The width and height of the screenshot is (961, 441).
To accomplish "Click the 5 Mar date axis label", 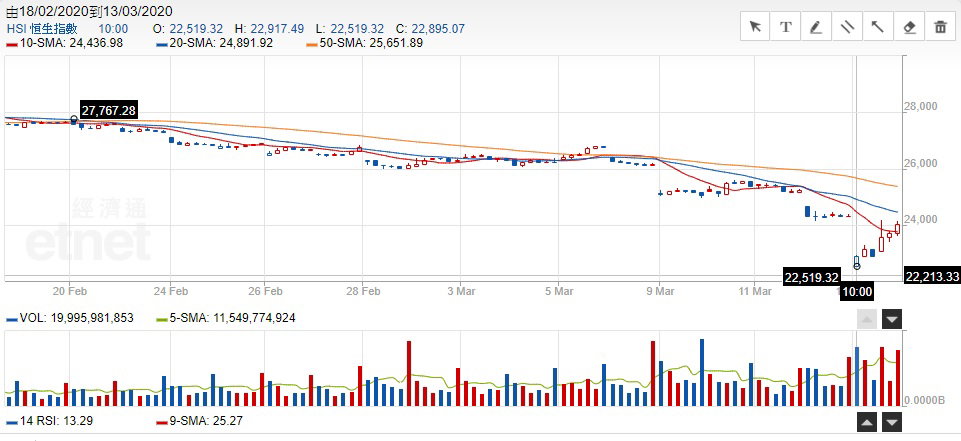I will click(x=558, y=291).
